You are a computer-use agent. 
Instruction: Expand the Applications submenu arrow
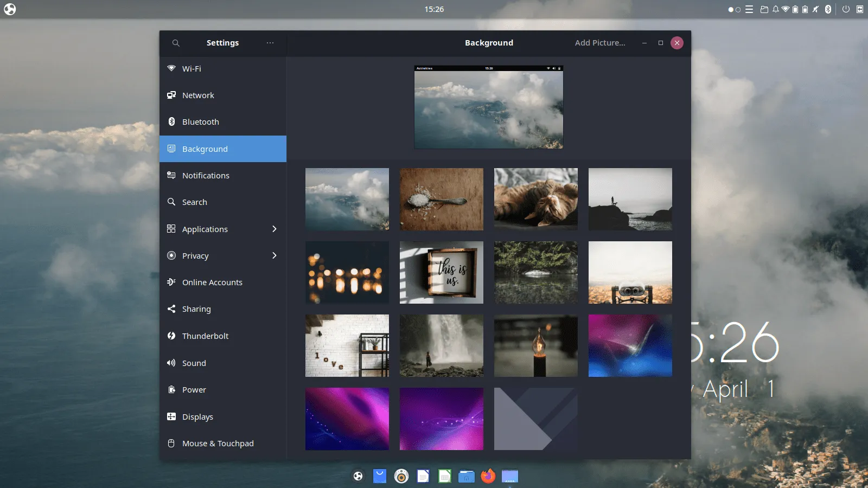[x=274, y=229]
